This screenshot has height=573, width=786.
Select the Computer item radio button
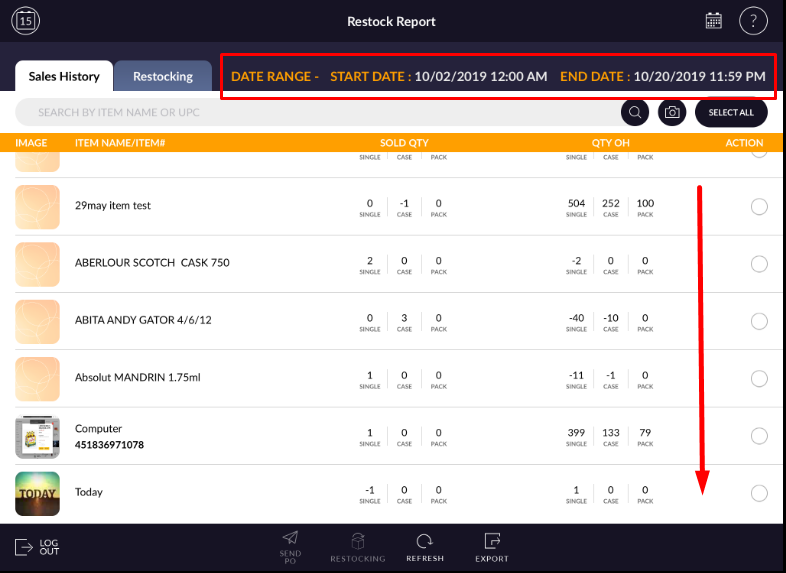coord(759,436)
